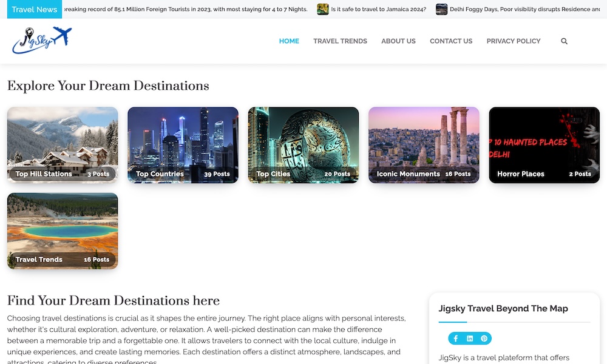
Task: Open the Iconic Monuments category card
Action: click(424, 145)
